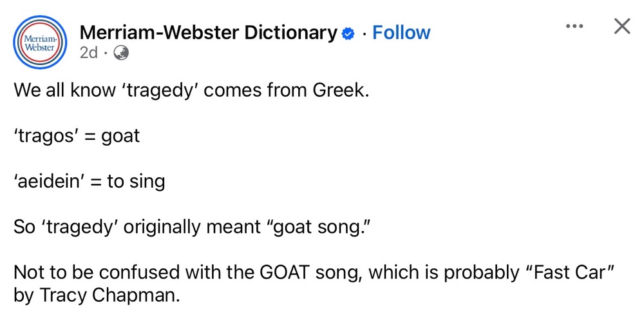Open the three-dot post options menu
This screenshot has width=644, height=314.
[574, 26]
